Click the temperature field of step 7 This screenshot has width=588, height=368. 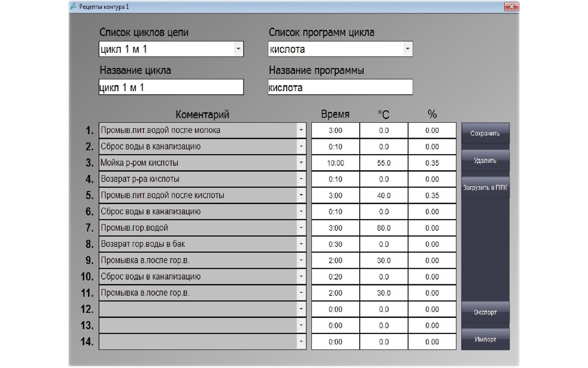tap(384, 228)
